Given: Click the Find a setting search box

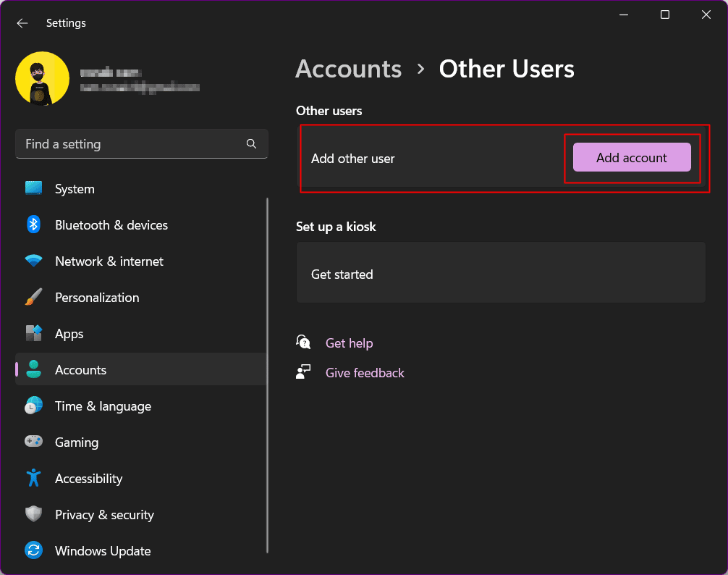Looking at the screenshot, I should (142, 144).
